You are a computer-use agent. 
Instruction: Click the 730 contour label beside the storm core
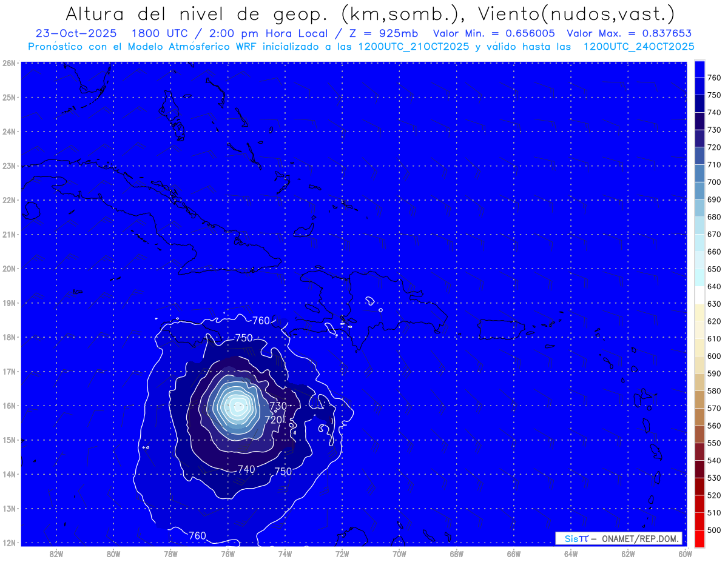[278, 406]
